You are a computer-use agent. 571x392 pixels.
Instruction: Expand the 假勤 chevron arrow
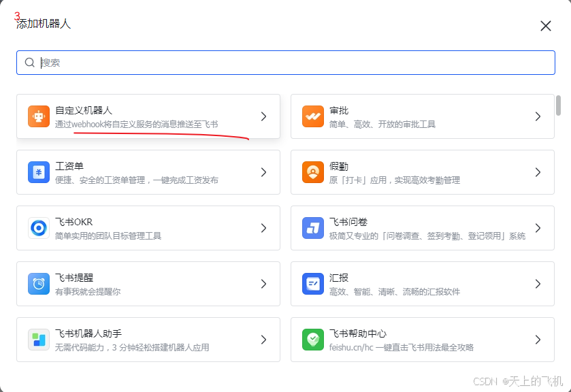pos(538,172)
